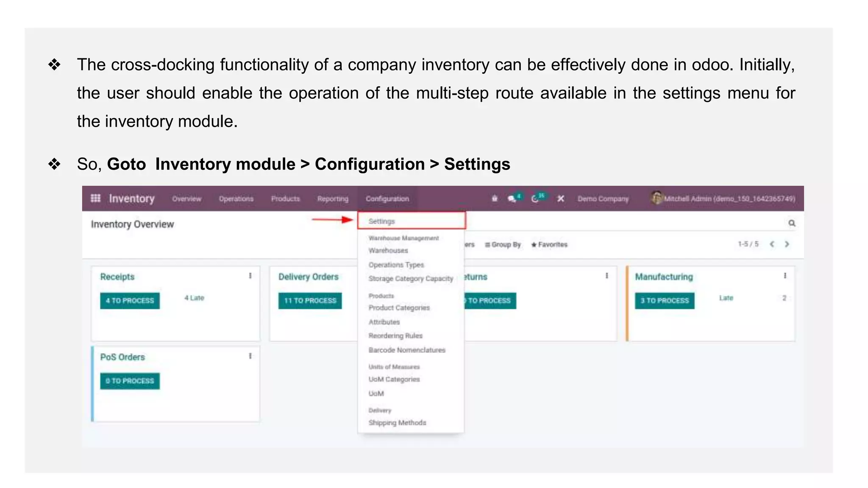Open the Configuration menu
Screen dimensions: 868x488
click(x=387, y=199)
